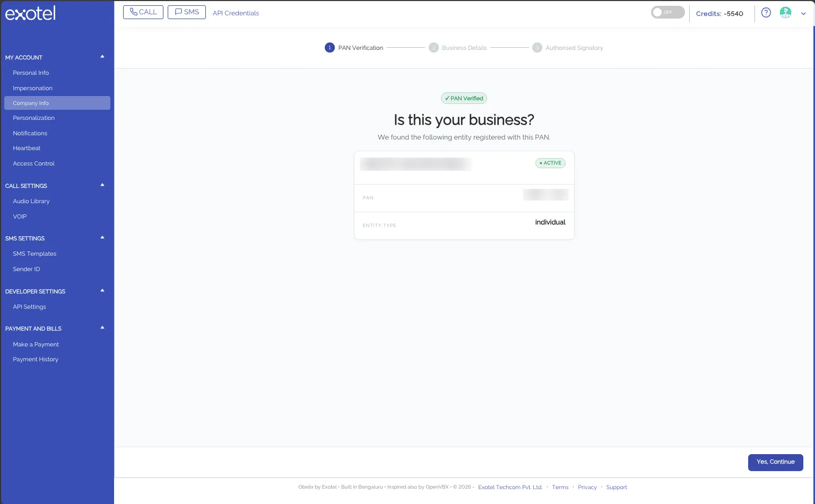The height and width of the screenshot is (504, 815).
Task: Open API Credentials link
Action: pyautogui.click(x=236, y=13)
